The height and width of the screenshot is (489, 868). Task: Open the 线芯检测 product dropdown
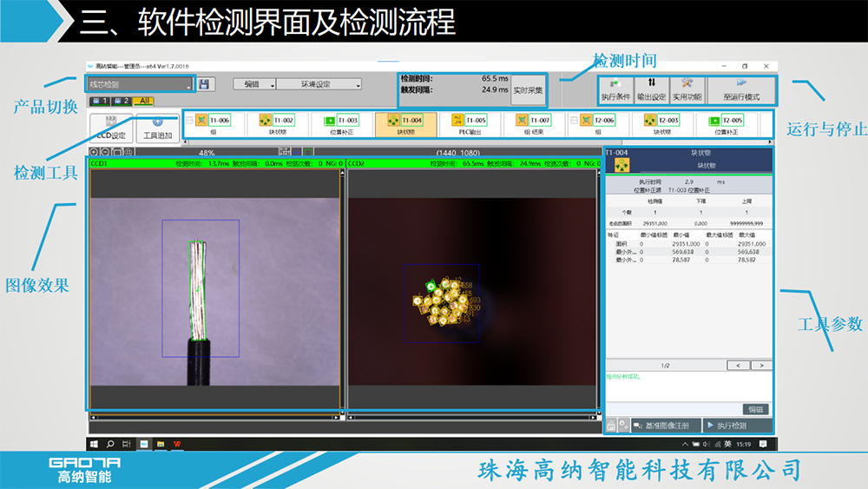coord(140,84)
